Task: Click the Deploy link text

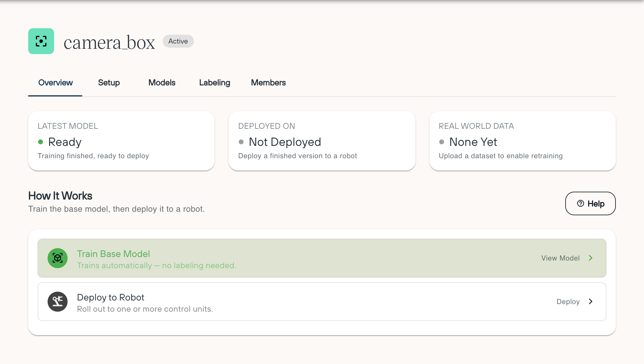Action: click(x=568, y=302)
